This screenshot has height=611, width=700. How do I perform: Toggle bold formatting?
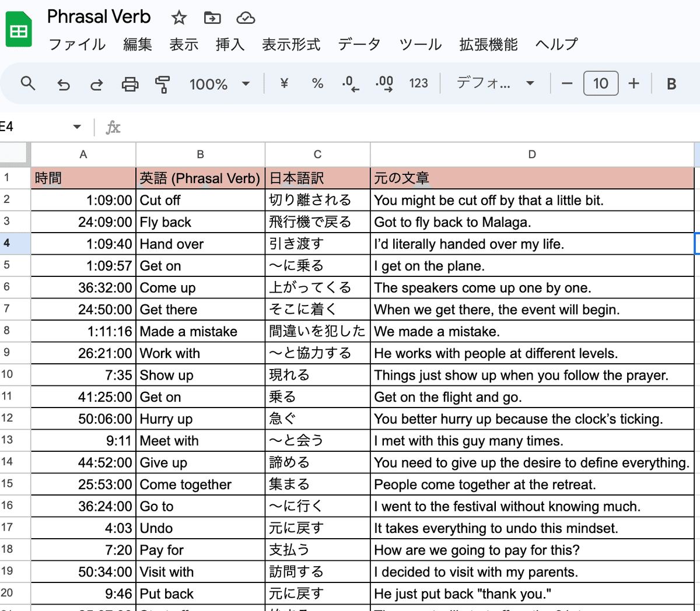671,83
